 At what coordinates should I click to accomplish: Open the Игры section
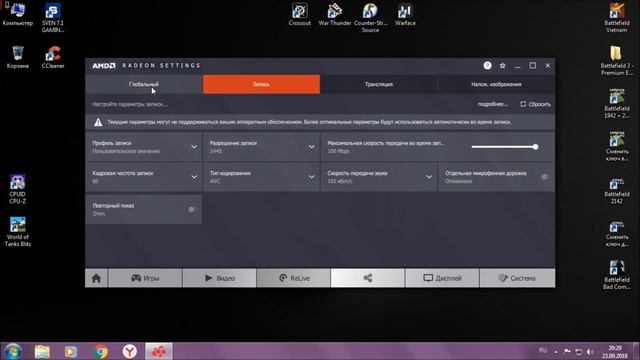click(145, 278)
